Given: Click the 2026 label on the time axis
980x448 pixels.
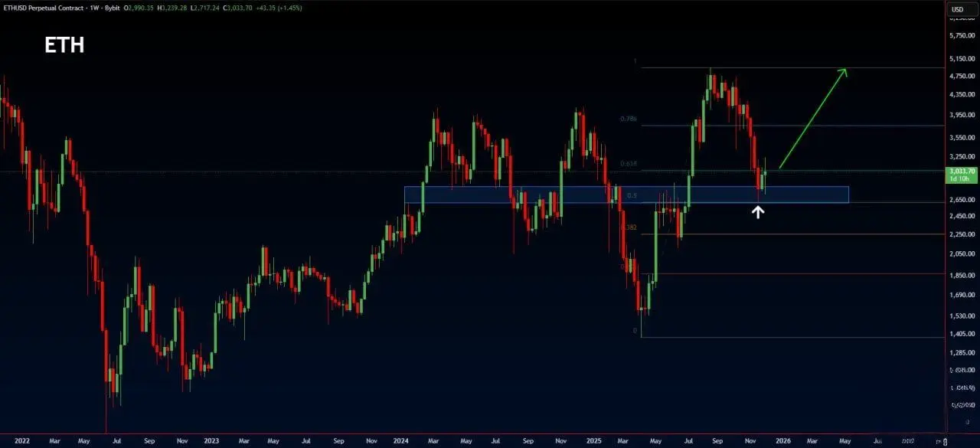Looking at the screenshot, I should tap(783, 441).
